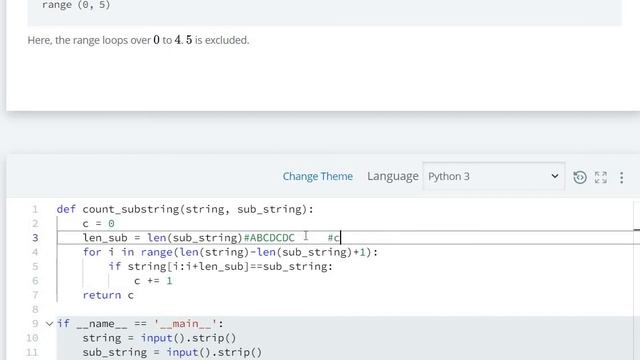Image resolution: width=640 pixels, height=360 pixels.
Task: Click line number 1 in gutter
Action: click(x=35, y=209)
